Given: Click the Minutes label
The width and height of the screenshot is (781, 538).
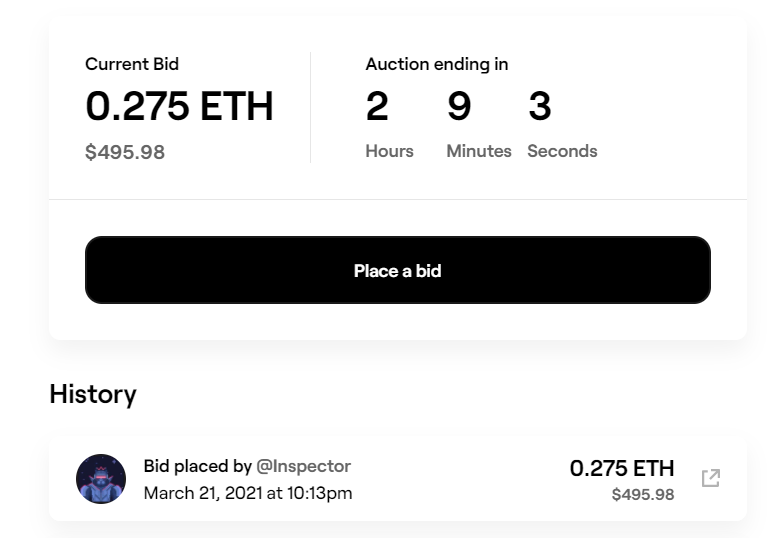Looking at the screenshot, I should 479,151.
